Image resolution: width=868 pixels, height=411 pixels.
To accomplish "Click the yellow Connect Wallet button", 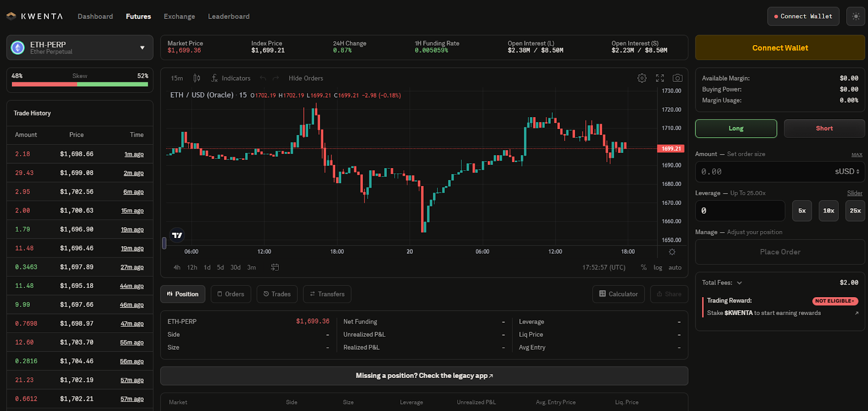I will [780, 48].
